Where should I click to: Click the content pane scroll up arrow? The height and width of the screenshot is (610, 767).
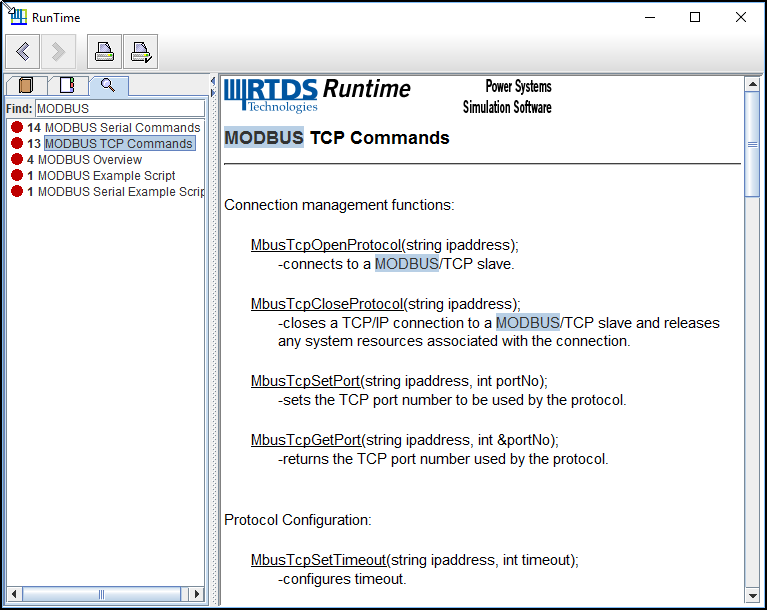pos(752,84)
